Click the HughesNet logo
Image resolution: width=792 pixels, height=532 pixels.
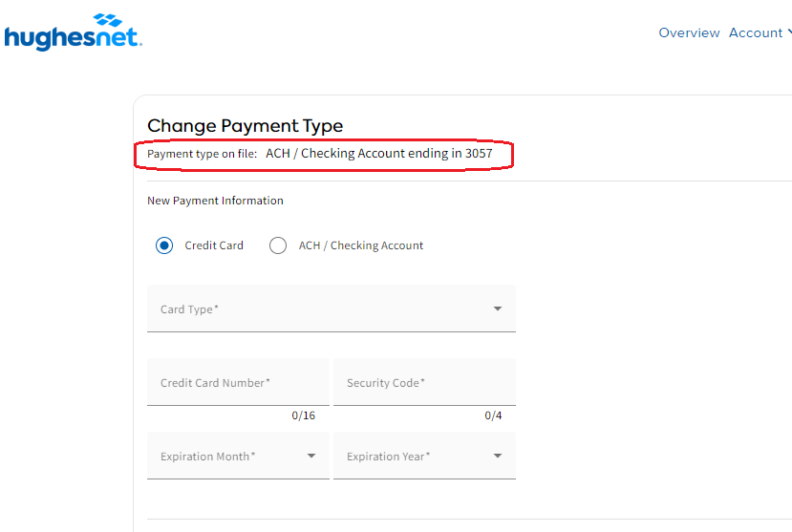click(x=73, y=32)
